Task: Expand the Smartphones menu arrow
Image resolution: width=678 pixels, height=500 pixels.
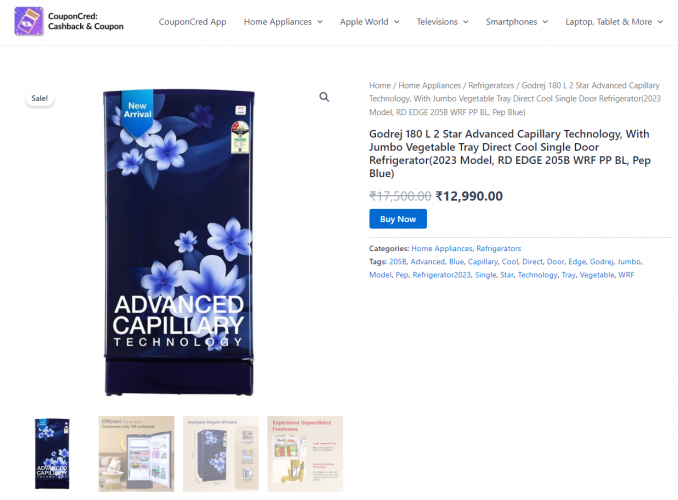Action: pos(545,22)
